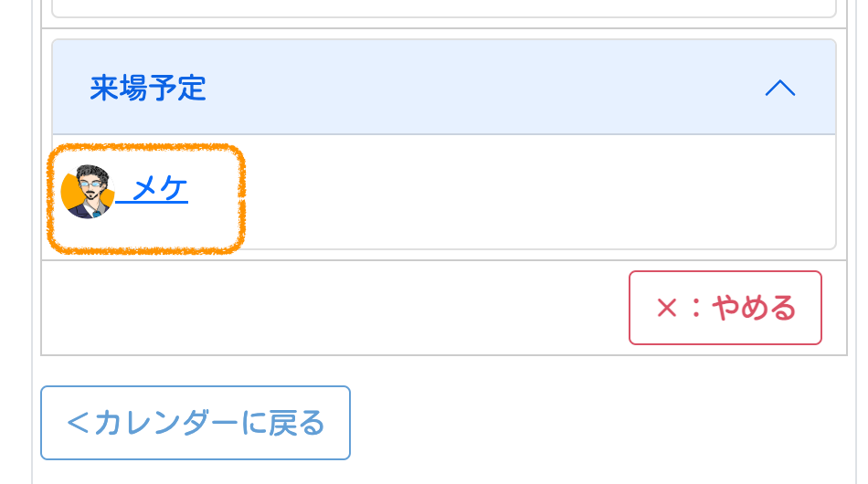Collapse the 来場予定 section using chevron
The image size is (868, 484).
[x=779, y=89]
